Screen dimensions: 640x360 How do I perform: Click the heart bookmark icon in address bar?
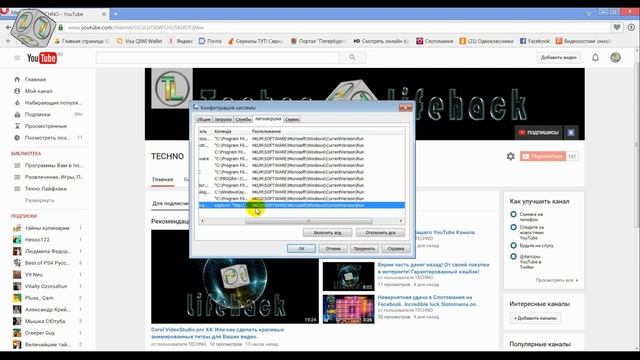(x=617, y=27)
